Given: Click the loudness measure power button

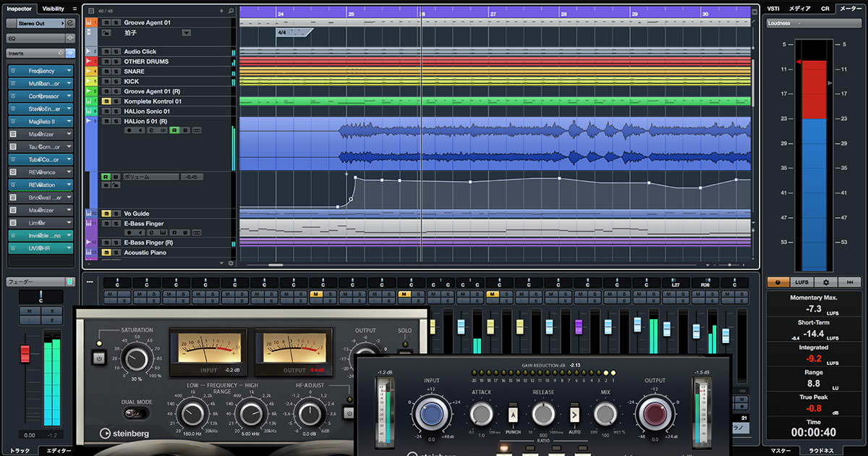Looking at the screenshot, I should [x=778, y=282].
